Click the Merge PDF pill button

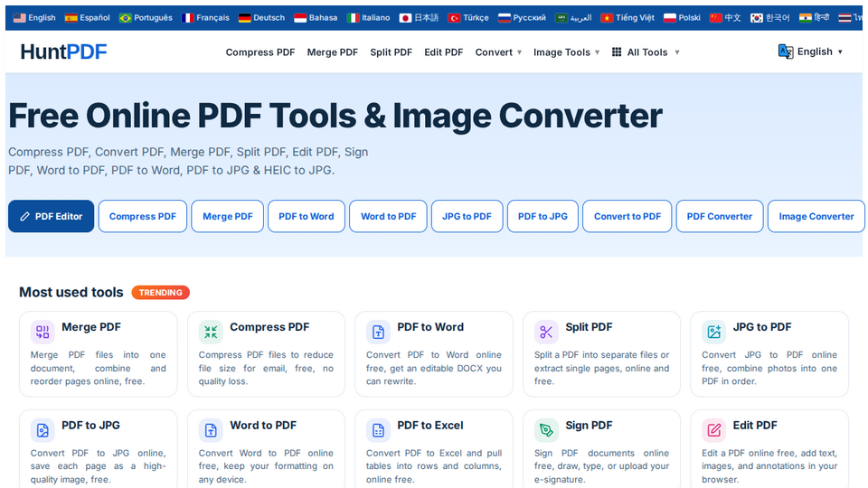pos(228,216)
